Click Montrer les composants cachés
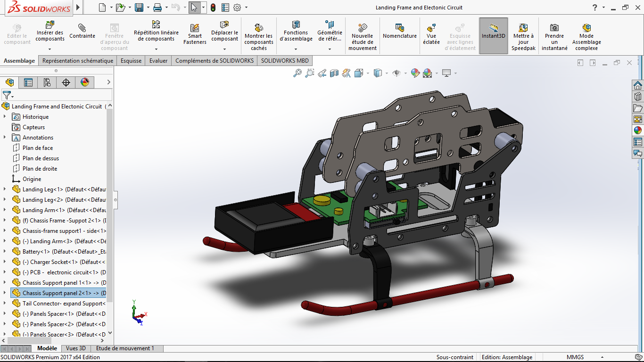Image resolution: width=644 pixels, height=362 pixels. pyautogui.click(x=258, y=37)
